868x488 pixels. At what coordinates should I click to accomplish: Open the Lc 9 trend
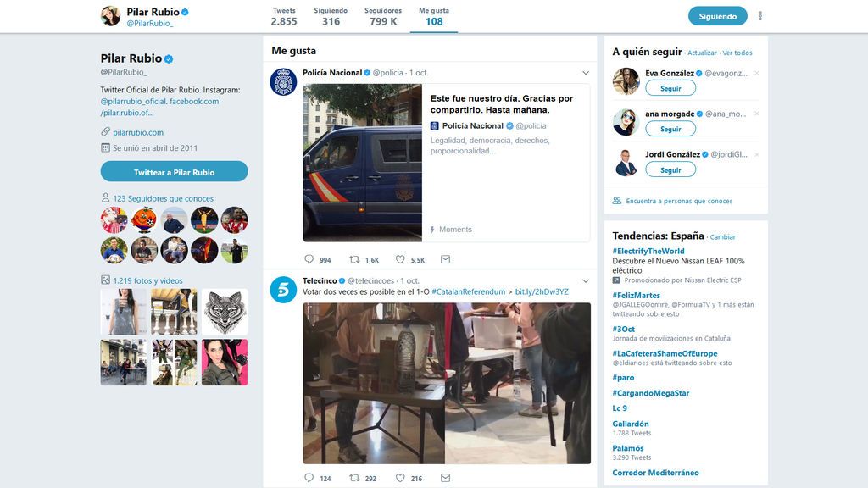click(620, 408)
